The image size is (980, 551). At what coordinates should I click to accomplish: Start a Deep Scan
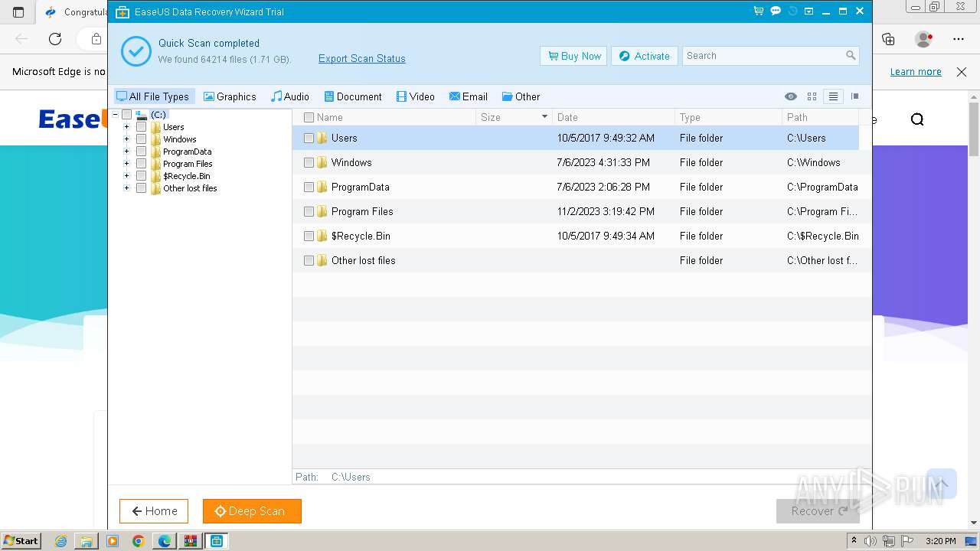252,511
